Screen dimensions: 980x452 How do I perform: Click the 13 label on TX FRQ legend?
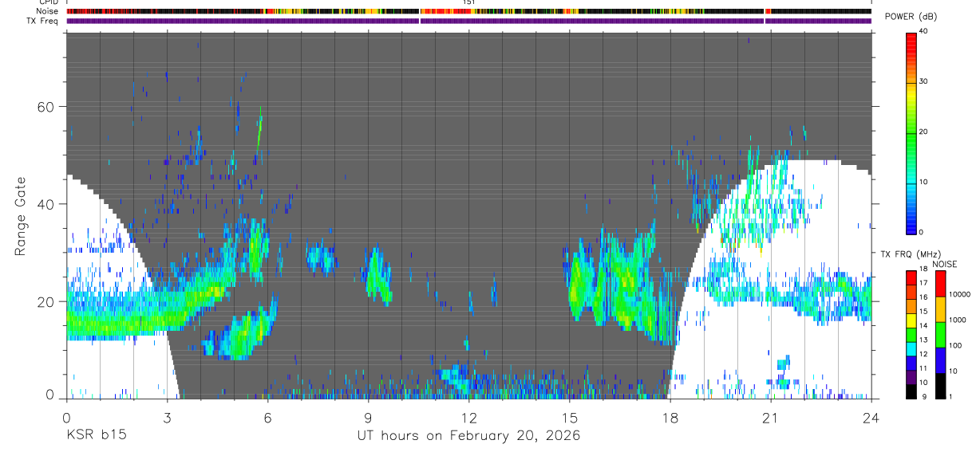923,340
